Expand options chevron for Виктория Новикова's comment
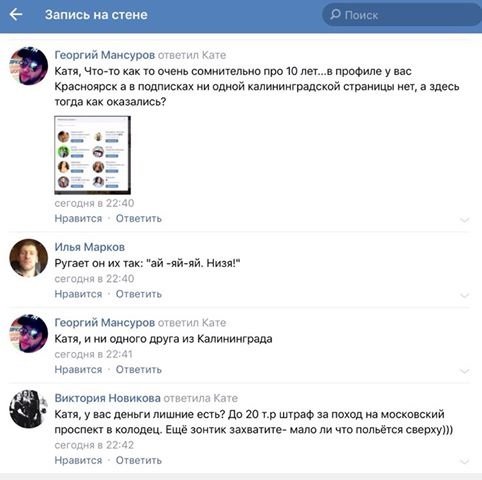Screen dimensions: 482x480 [465, 462]
